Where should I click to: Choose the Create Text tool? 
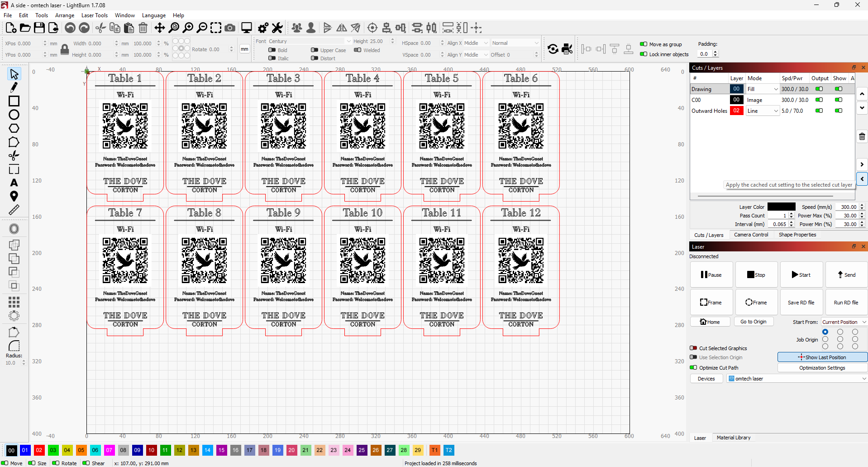(x=14, y=183)
